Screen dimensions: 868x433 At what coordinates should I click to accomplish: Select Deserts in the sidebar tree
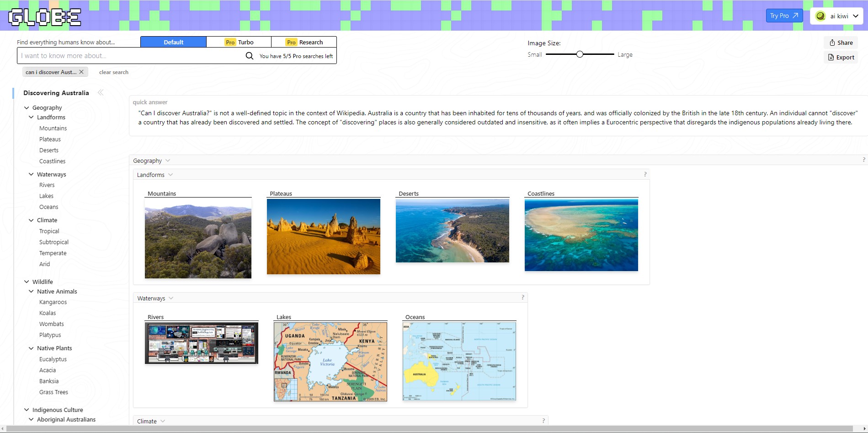coord(49,150)
